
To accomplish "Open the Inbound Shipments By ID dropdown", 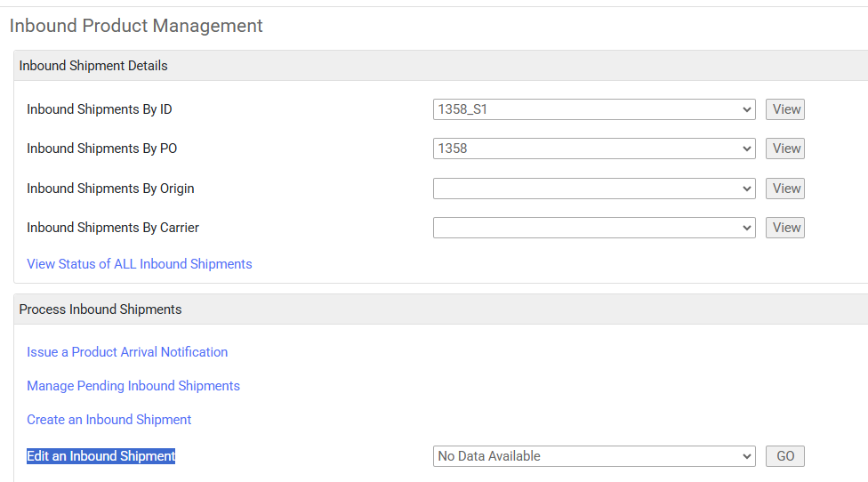I will click(x=594, y=109).
